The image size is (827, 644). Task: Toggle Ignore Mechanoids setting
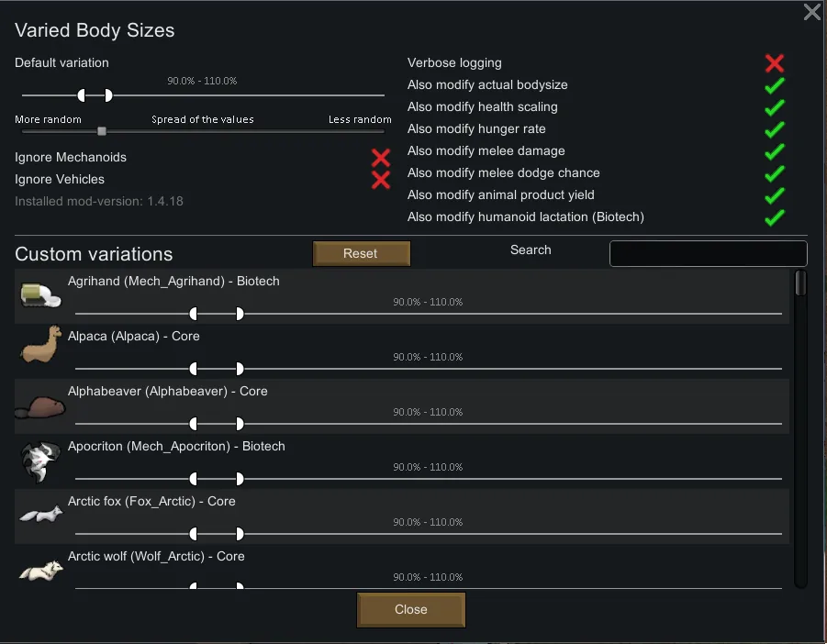pyautogui.click(x=381, y=158)
